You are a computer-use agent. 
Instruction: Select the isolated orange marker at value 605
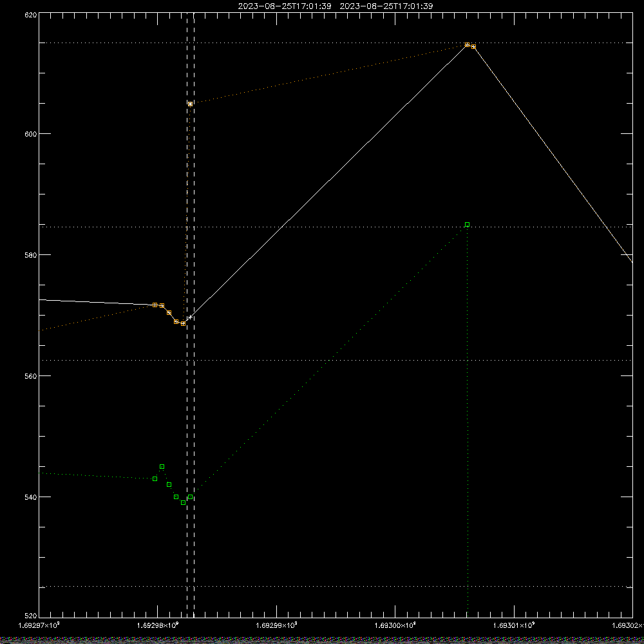click(x=190, y=104)
